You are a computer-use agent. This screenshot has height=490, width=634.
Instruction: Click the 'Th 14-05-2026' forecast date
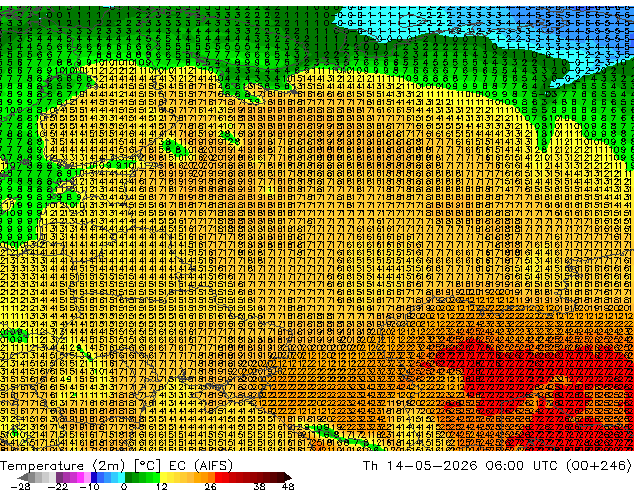pos(420,466)
